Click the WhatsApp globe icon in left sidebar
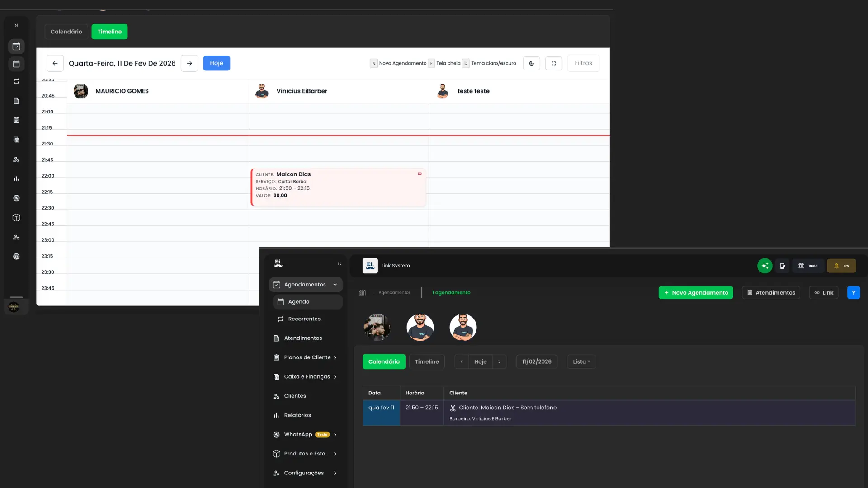868x488 pixels. pyautogui.click(x=16, y=198)
